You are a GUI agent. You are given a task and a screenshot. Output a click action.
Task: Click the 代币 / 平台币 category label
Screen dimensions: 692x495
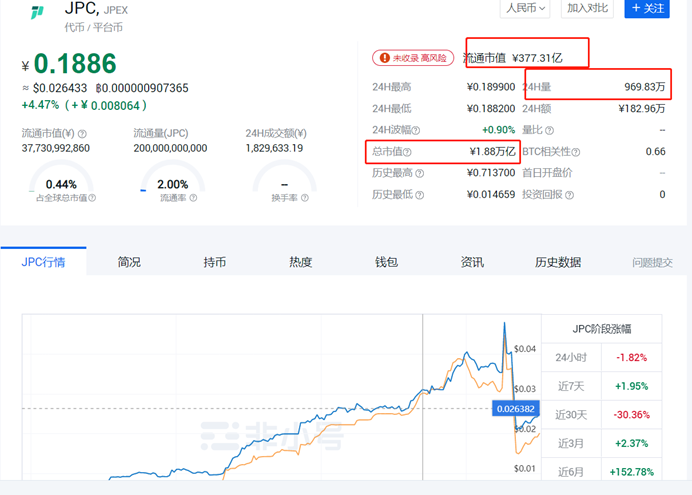click(x=94, y=27)
